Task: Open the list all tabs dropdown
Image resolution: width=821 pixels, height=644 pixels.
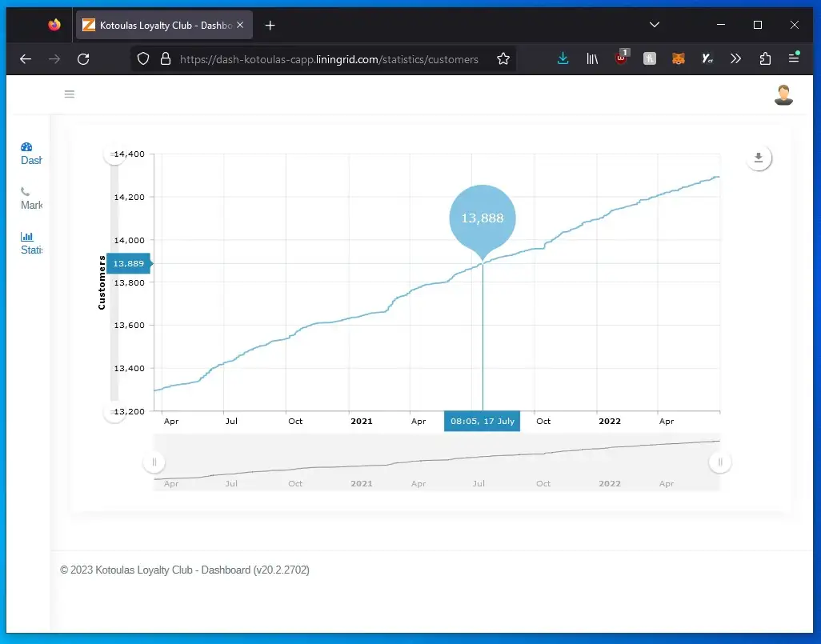Action: 655,25
